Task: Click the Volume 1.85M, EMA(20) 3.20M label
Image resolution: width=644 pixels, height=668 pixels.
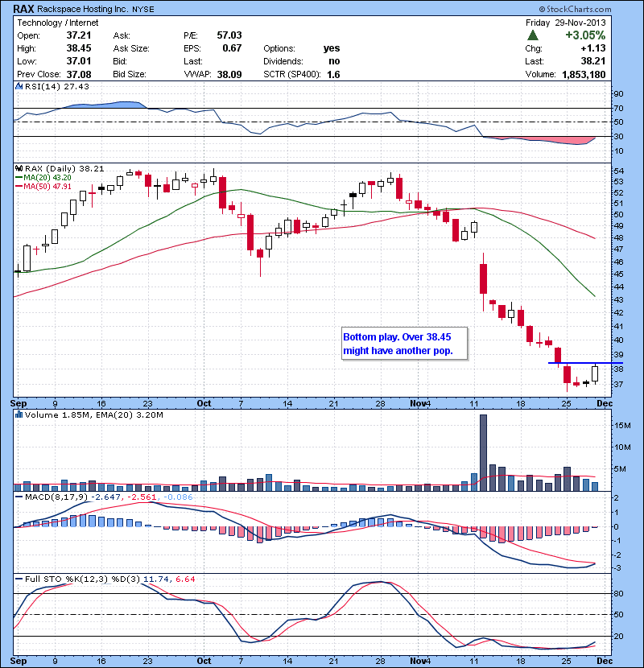Action: (93, 415)
